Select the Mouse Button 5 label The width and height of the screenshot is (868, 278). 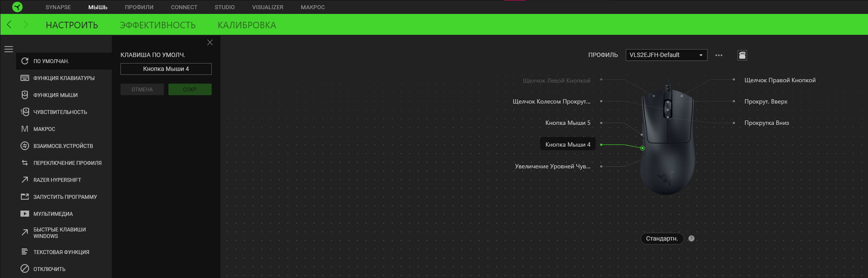[568, 123]
